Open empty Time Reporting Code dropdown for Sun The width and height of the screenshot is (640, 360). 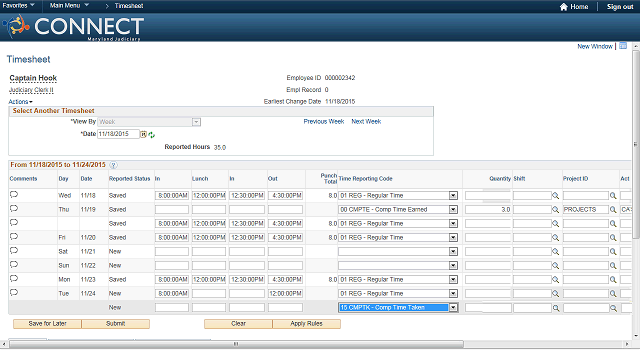(453, 266)
